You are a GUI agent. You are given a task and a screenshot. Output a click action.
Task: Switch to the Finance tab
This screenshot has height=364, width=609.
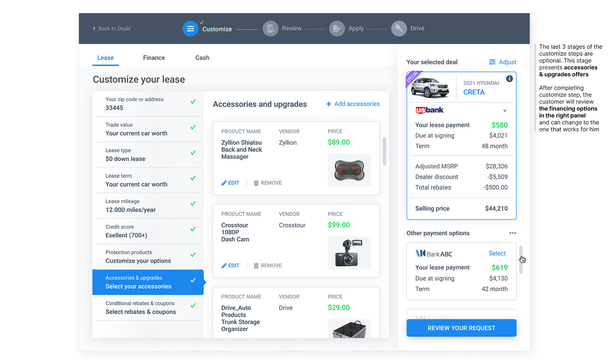pos(154,58)
